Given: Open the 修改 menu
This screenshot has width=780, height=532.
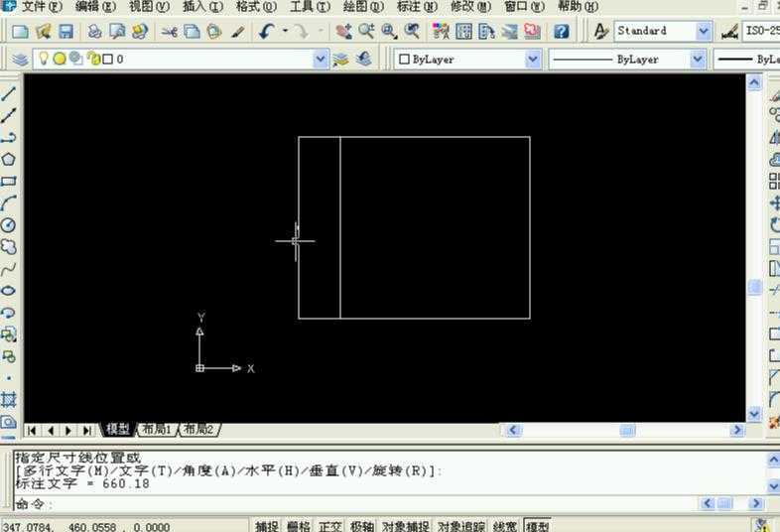Looking at the screenshot, I should (x=470, y=7).
